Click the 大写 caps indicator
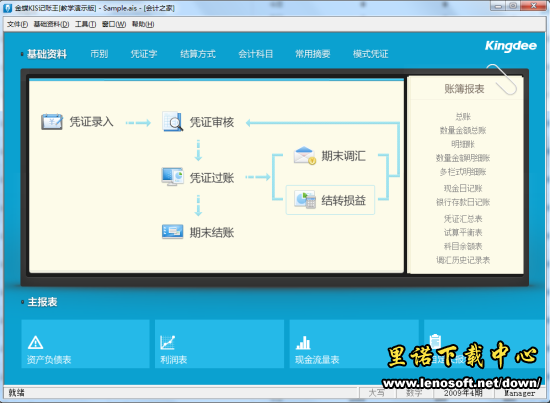Screen dimensions: 550x403 [376, 393]
